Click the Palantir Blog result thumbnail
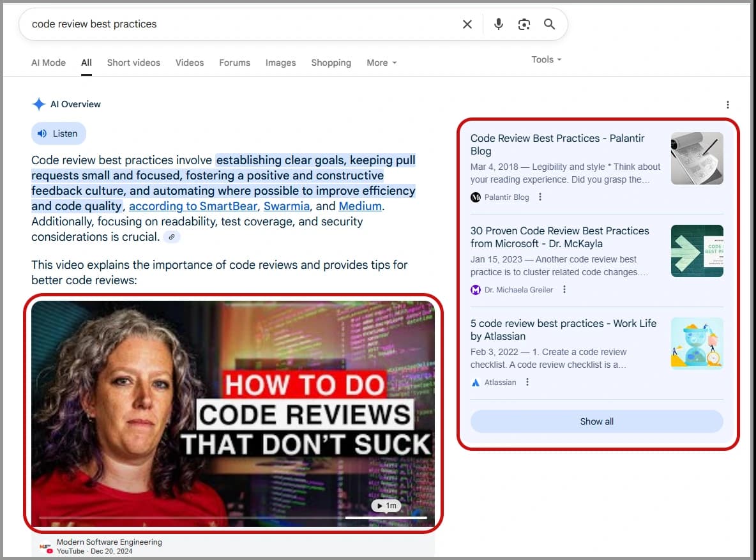 pos(697,158)
